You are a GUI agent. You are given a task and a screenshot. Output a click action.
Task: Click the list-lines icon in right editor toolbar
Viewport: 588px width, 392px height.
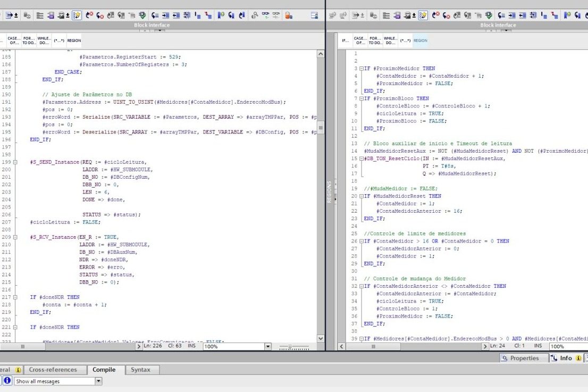tap(387, 15)
